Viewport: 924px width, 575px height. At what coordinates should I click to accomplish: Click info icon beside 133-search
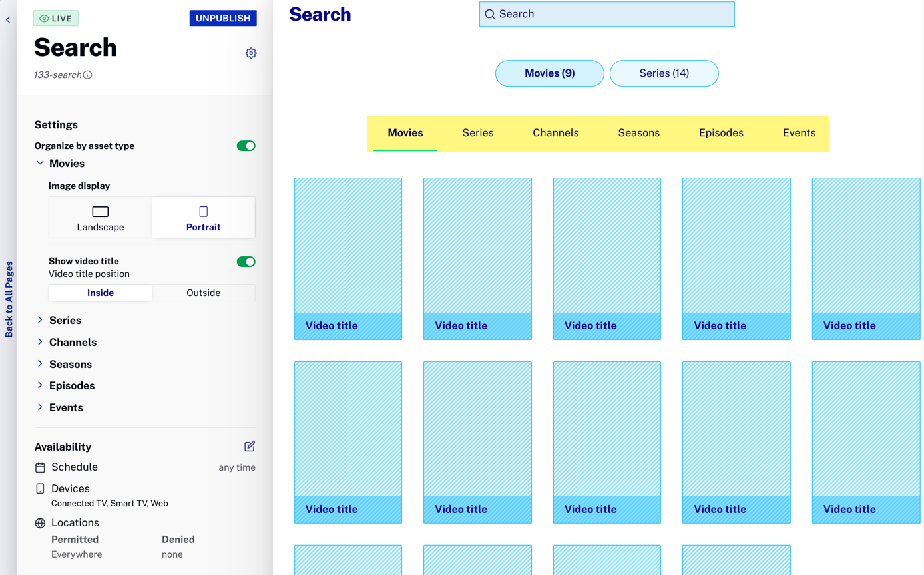87,75
